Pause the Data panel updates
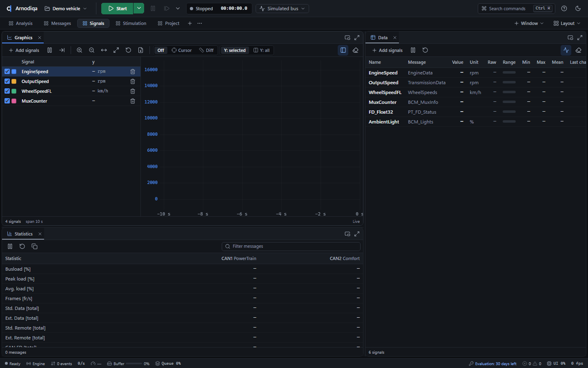Screen dimensions: 588x368 coord(413,50)
